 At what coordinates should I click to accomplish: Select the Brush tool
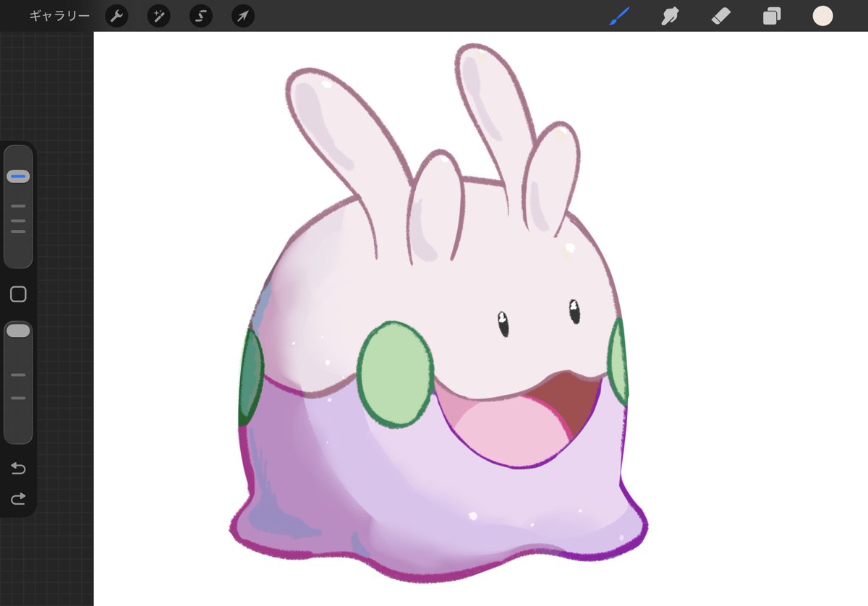pos(619,16)
